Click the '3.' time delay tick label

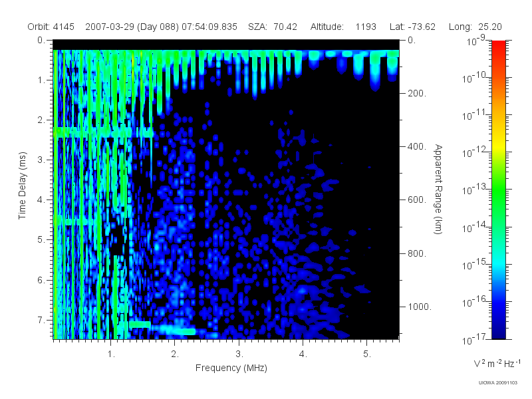click(41, 160)
